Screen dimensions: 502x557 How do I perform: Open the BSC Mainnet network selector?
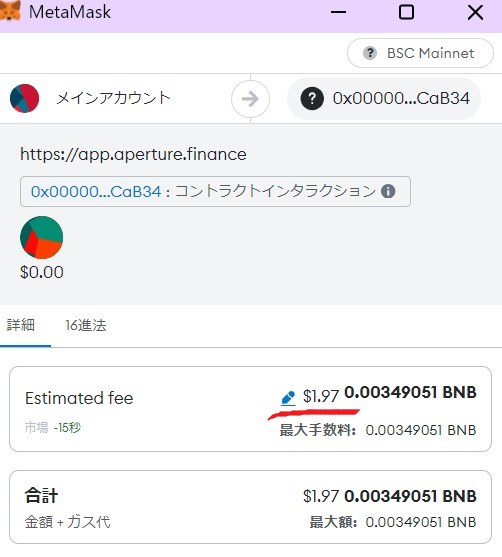(x=420, y=53)
